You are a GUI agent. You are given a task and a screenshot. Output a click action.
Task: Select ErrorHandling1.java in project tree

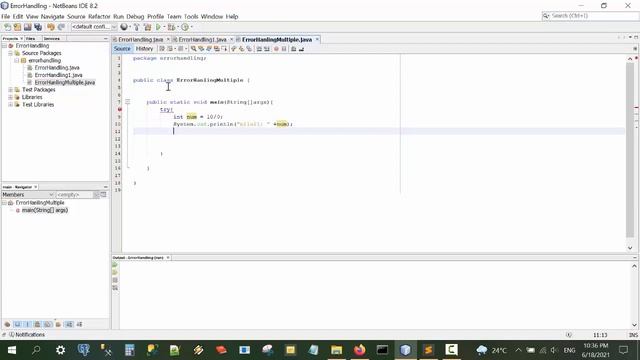pyautogui.click(x=58, y=75)
